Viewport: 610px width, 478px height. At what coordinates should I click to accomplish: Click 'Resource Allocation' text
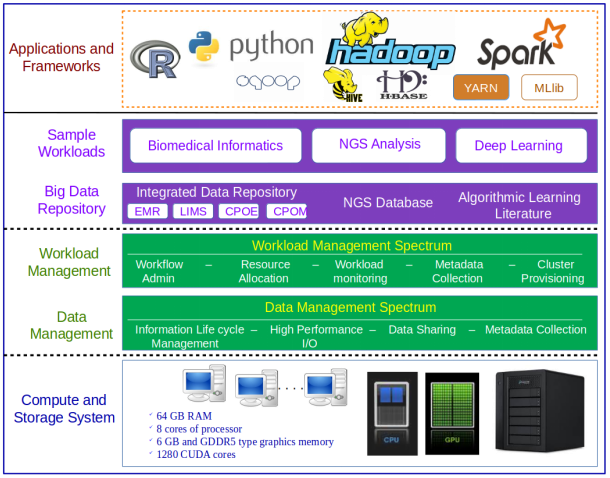265,271
